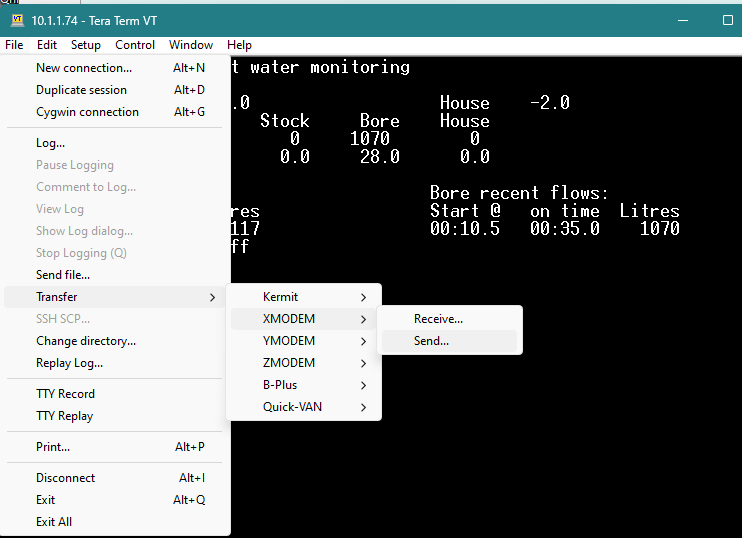
Task: Open the Help menu
Action: click(x=239, y=45)
